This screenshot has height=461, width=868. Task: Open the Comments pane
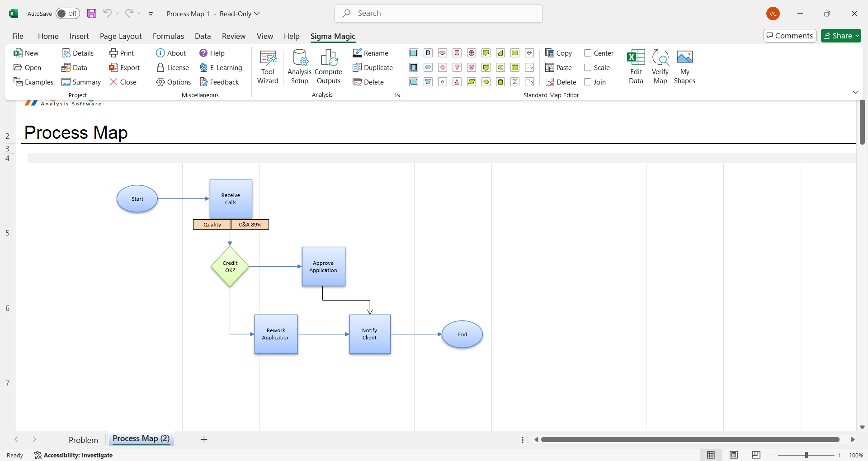click(790, 36)
